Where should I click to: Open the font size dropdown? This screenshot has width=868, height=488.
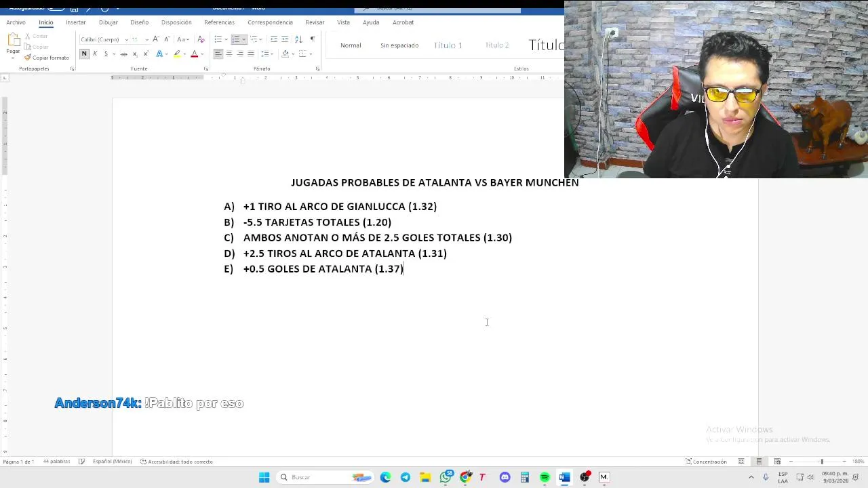146,39
